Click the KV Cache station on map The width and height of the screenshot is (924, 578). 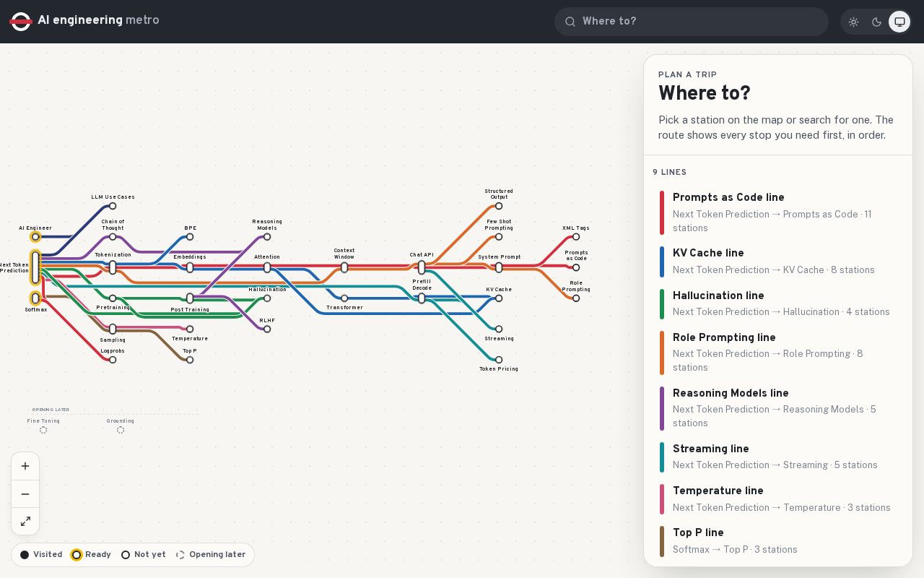499,298
